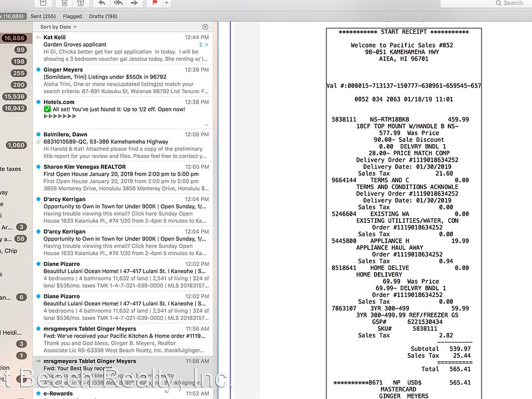Open the Drafts (198) mailbox
Image resolution: width=532 pixels, height=399 pixels.
pos(103,17)
